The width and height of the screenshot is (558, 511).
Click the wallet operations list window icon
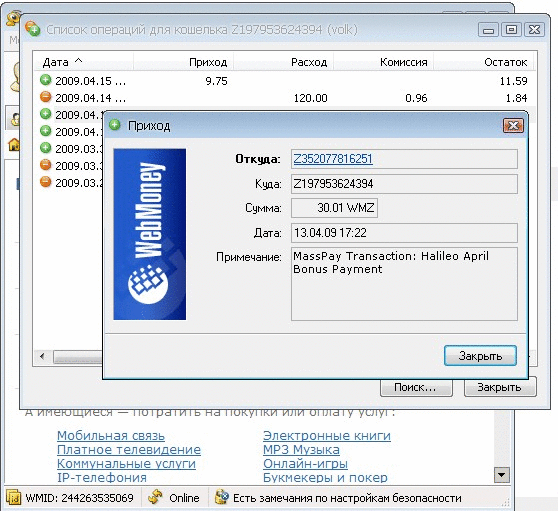click(33, 29)
